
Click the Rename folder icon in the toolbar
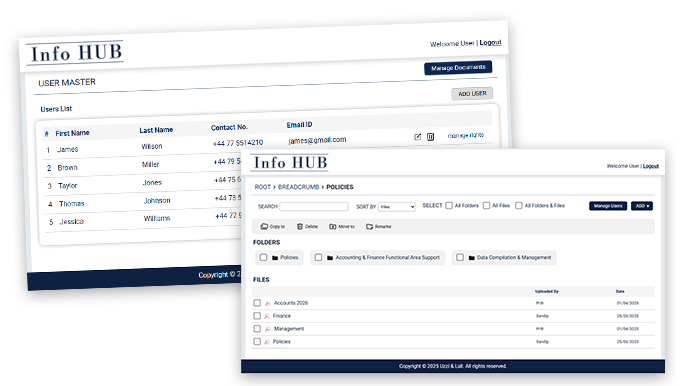coord(369,226)
